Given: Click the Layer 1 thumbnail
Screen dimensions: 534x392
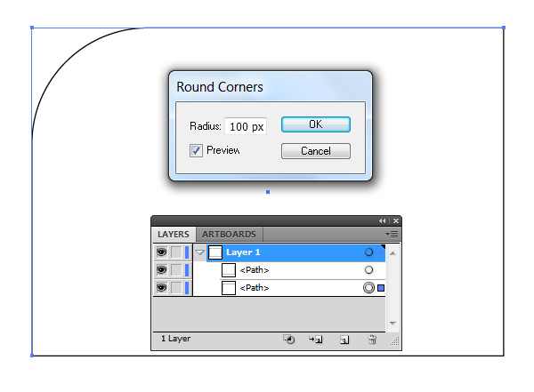Looking at the screenshot, I should pos(215,252).
